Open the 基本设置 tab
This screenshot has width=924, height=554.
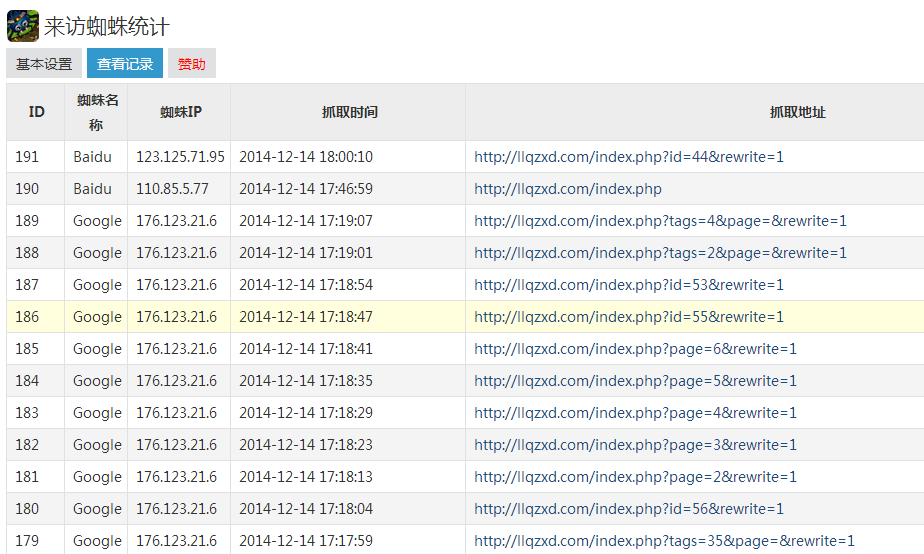click(44, 64)
